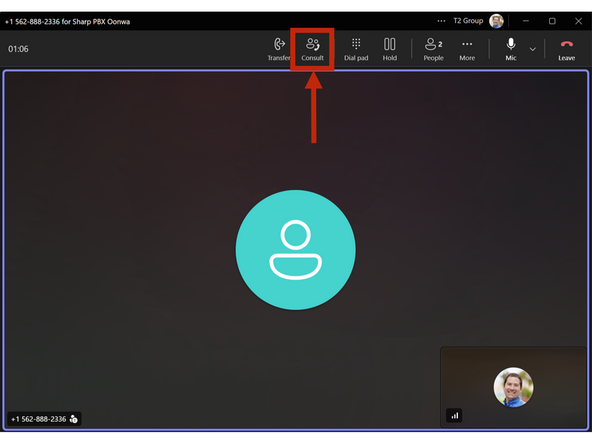Minimize the call window
The image size is (592, 444).
pos(526,21)
